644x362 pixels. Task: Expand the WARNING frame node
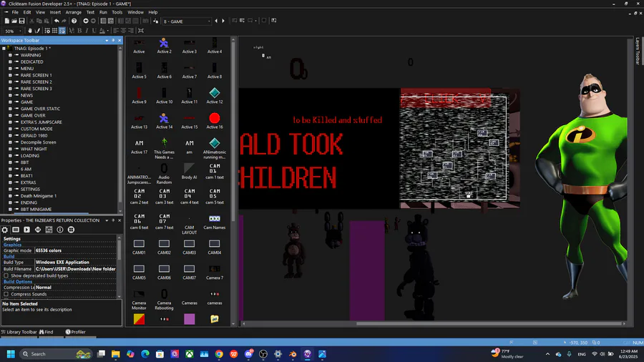(10, 55)
